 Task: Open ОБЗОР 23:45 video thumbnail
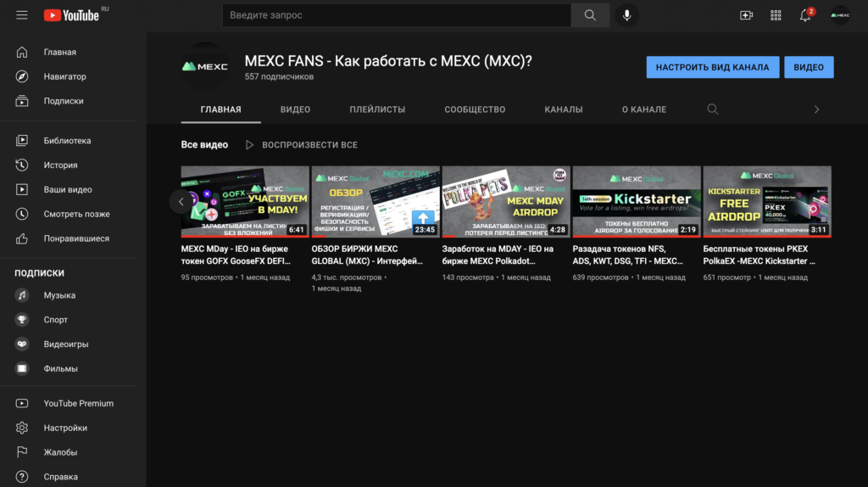pyautogui.click(x=376, y=202)
